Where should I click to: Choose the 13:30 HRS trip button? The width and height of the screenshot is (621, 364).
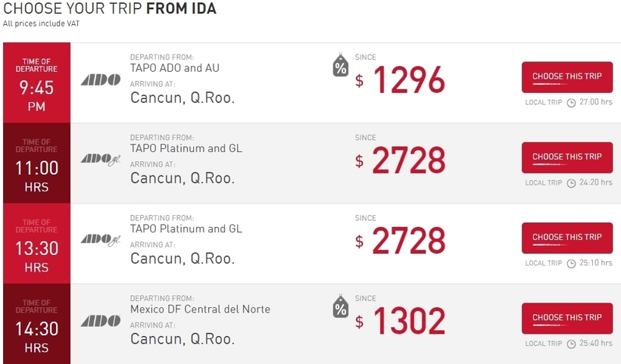click(x=566, y=238)
